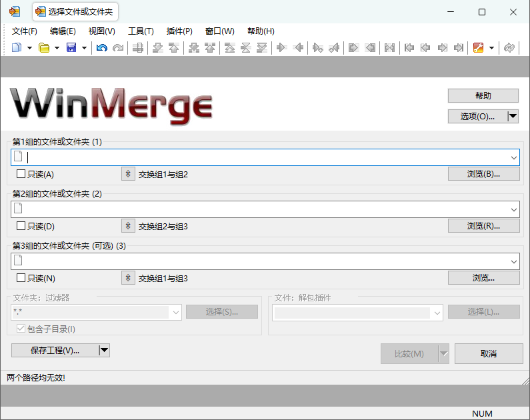Screen dimensions: 530x420
Task: Toggle the 只读(D) read-only checkbox
Action: tap(21, 226)
